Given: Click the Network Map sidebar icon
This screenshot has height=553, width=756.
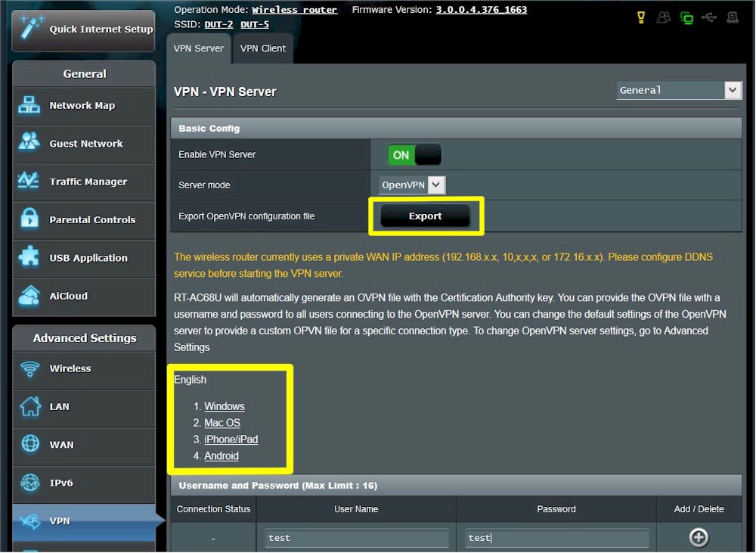Looking at the screenshot, I should coord(29,106).
